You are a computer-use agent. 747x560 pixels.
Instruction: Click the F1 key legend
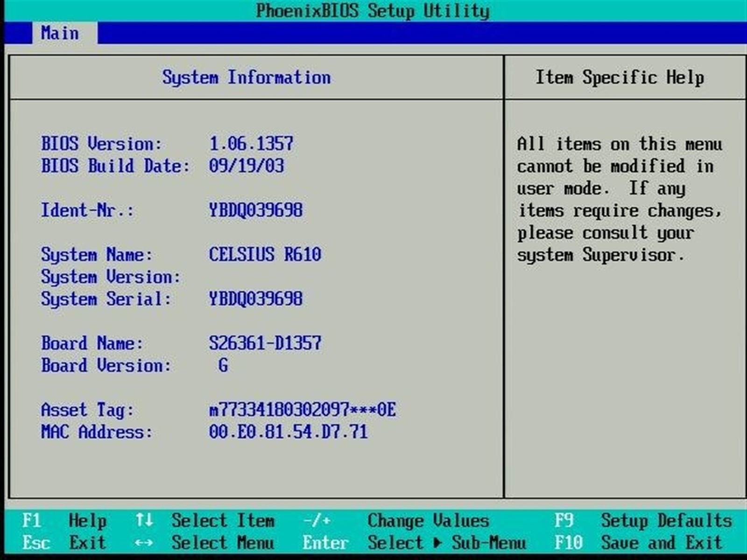32,520
